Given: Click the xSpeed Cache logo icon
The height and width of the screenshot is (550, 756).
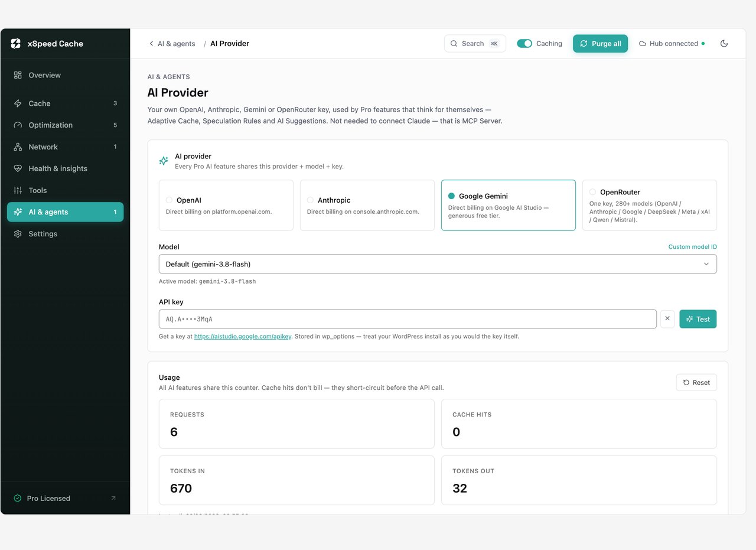Looking at the screenshot, I should click(x=16, y=44).
